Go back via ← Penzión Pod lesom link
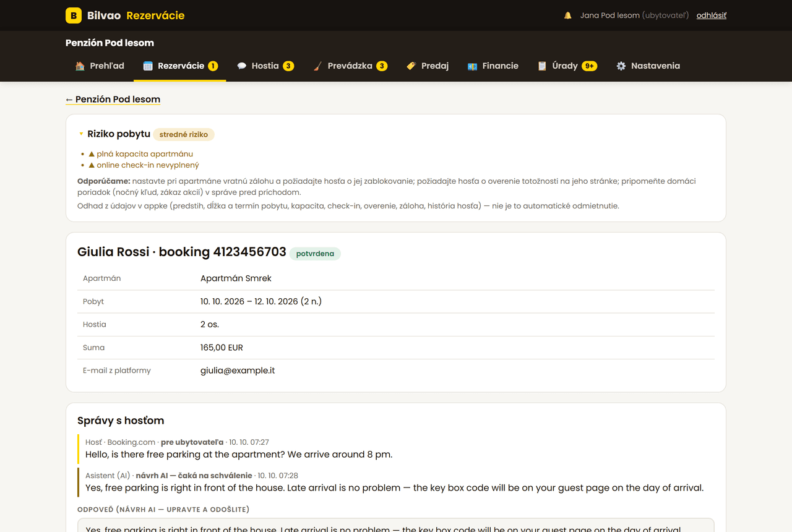The height and width of the screenshot is (532, 792). pos(113,99)
